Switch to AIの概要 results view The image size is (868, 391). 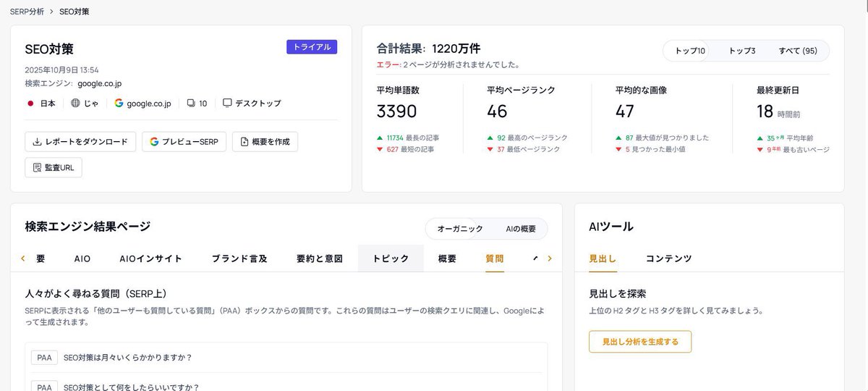coord(521,229)
